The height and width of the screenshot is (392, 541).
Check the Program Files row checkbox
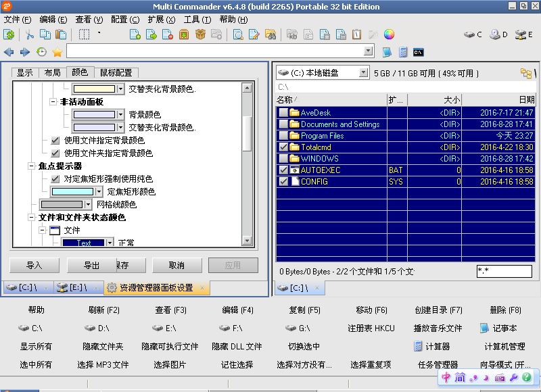point(283,135)
